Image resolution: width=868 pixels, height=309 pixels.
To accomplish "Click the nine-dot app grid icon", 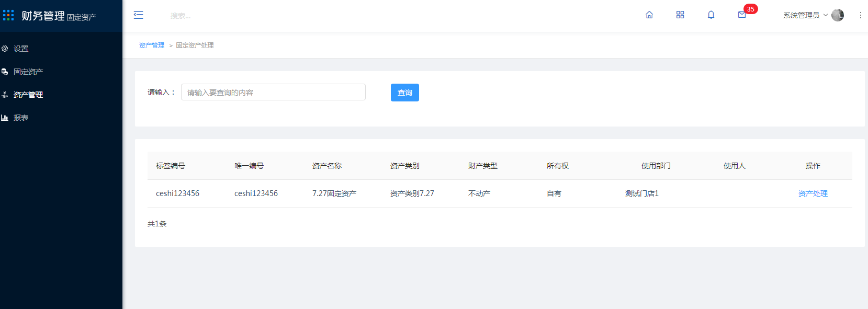I will pyautogui.click(x=8, y=15).
